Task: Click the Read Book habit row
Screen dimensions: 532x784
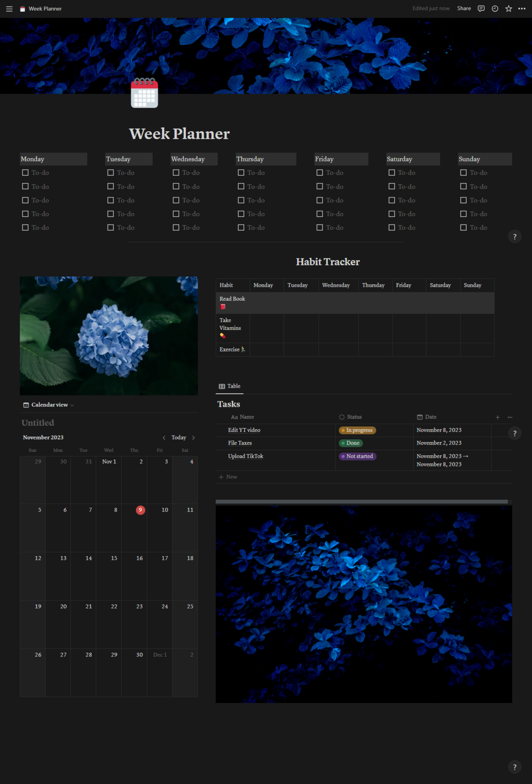Action: [355, 303]
